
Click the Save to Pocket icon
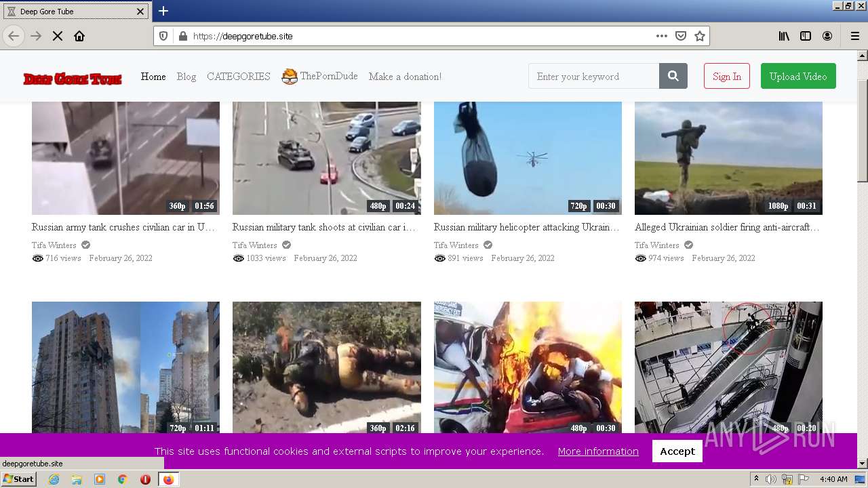pos(681,36)
